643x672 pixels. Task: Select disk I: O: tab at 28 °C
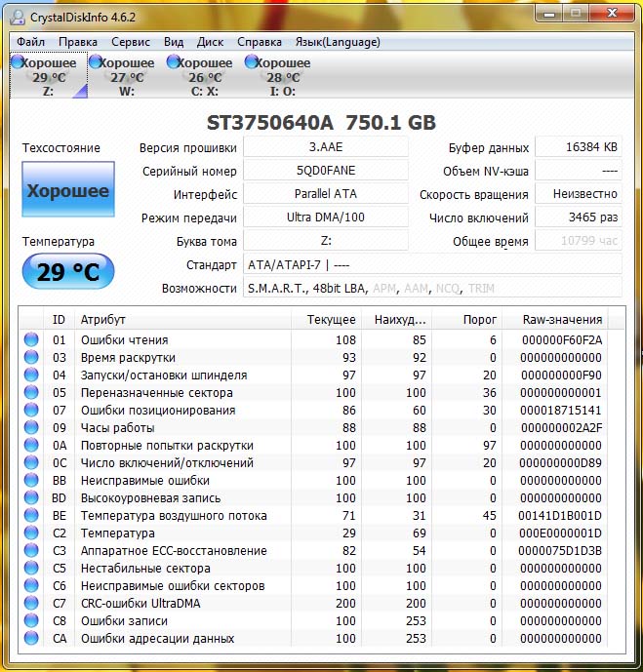[x=283, y=76]
